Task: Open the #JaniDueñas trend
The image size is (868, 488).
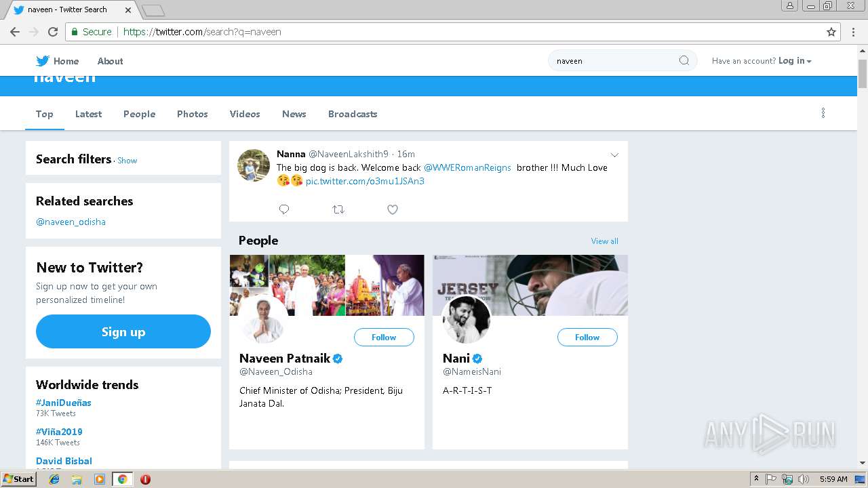Action: [64, 403]
